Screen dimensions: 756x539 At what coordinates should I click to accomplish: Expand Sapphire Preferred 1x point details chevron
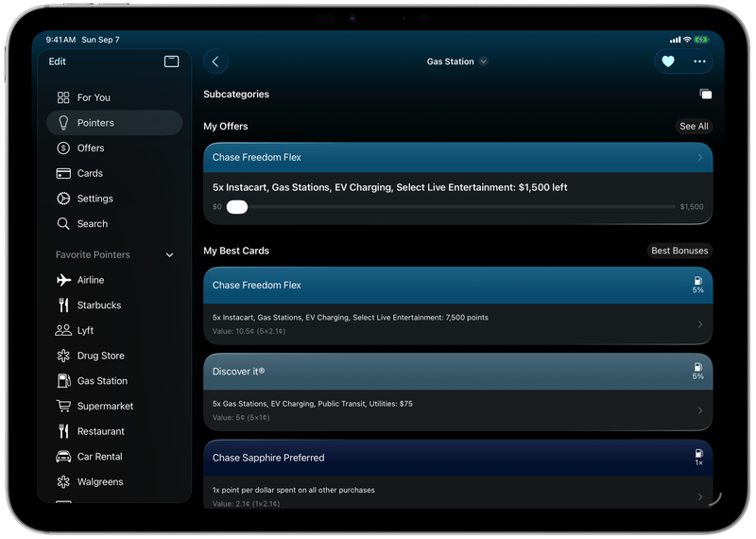[x=700, y=496]
